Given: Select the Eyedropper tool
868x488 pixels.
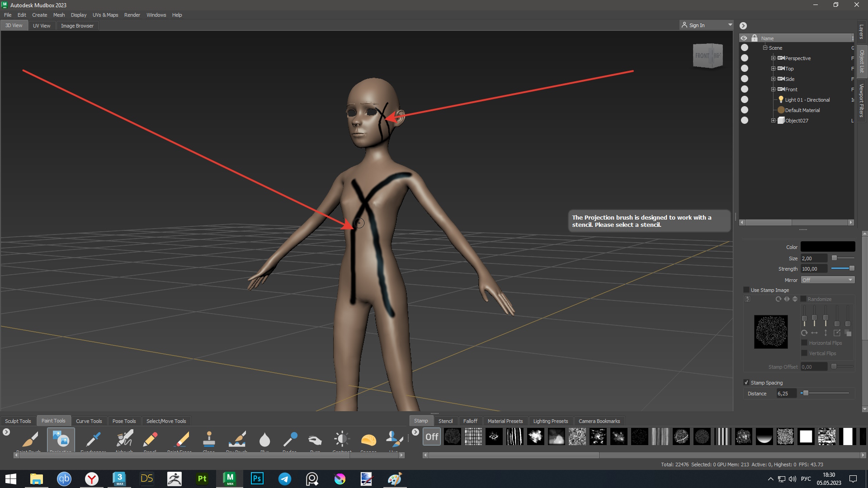Looking at the screenshot, I should 93,439.
